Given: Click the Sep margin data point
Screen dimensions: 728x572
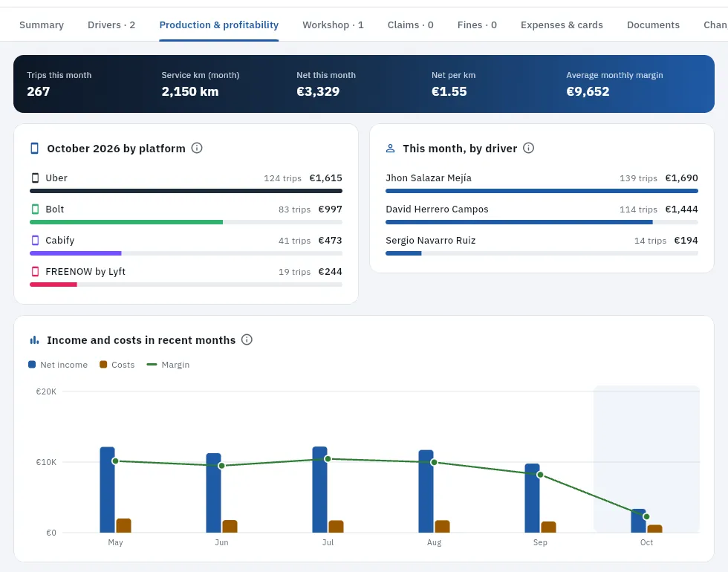Looking at the screenshot, I should coord(540,475).
